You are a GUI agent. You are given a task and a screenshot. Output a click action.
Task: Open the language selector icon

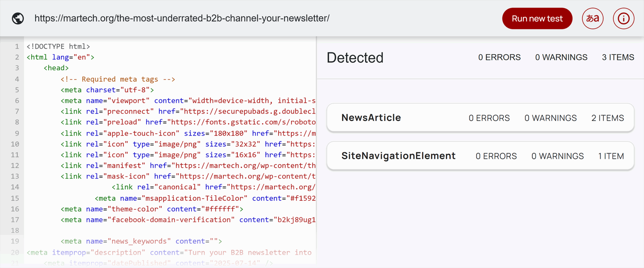(x=592, y=19)
